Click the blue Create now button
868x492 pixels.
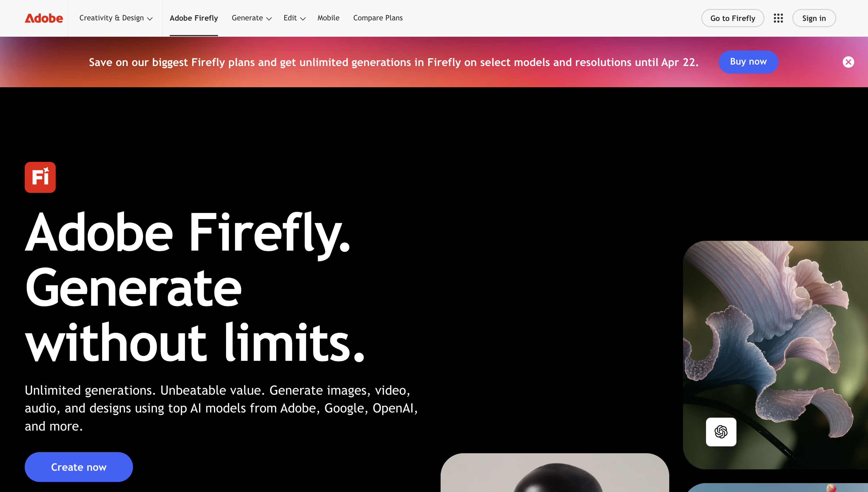(x=79, y=467)
